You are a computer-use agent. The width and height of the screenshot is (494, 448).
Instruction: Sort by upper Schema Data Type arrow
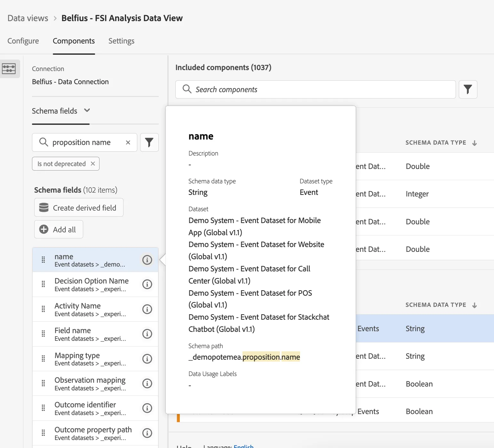click(x=474, y=143)
